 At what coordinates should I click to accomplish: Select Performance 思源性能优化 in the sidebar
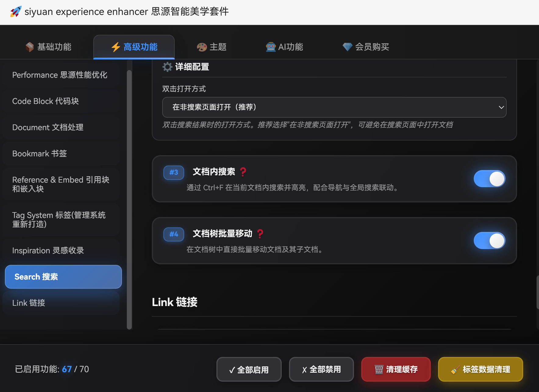click(61, 75)
